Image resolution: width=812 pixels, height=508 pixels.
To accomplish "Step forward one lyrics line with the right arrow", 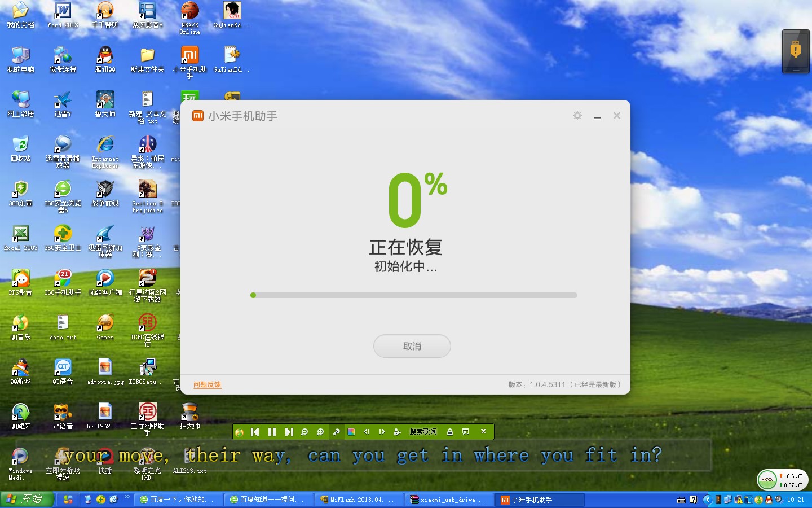I will 382,432.
